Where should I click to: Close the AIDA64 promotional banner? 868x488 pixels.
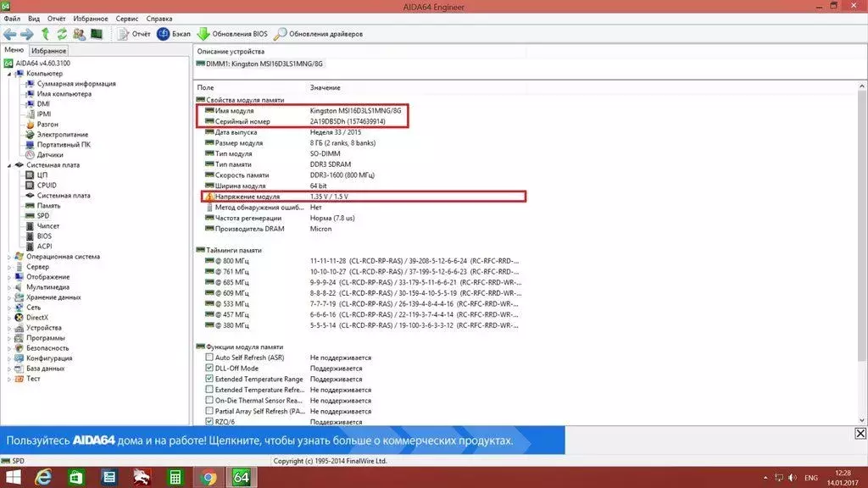[x=860, y=433]
